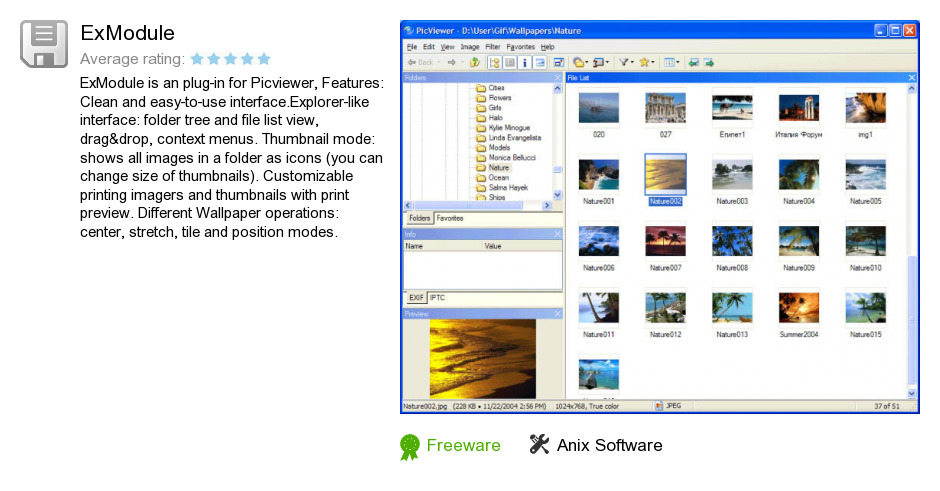Close the Preview panel

click(558, 314)
